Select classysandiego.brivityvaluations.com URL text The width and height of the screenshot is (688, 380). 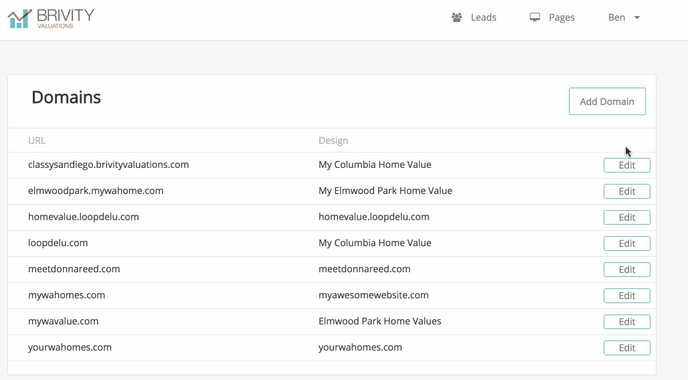(x=108, y=165)
